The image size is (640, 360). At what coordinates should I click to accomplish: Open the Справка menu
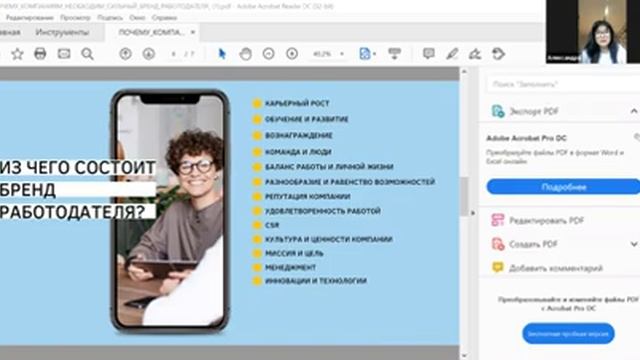click(164, 18)
